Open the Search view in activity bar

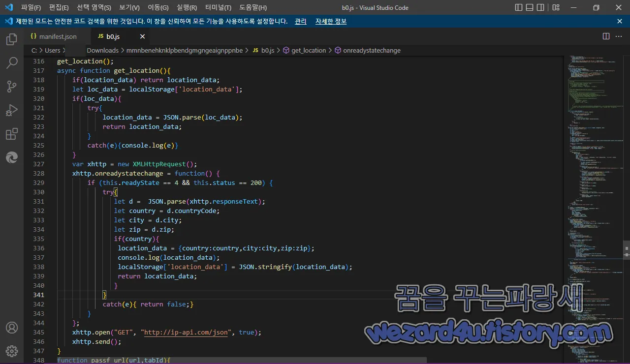click(12, 63)
